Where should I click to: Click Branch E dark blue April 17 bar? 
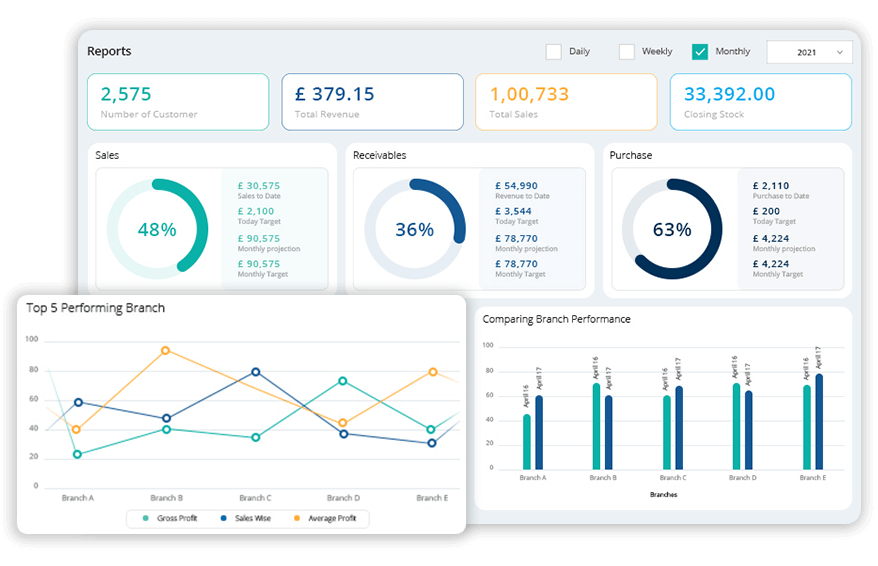point(819,422)
